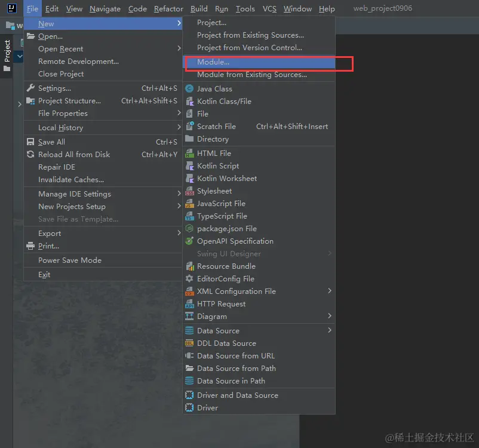Click the EditorConfig gear icon
The height and width of the screenshot is (448, 479).
189,278
